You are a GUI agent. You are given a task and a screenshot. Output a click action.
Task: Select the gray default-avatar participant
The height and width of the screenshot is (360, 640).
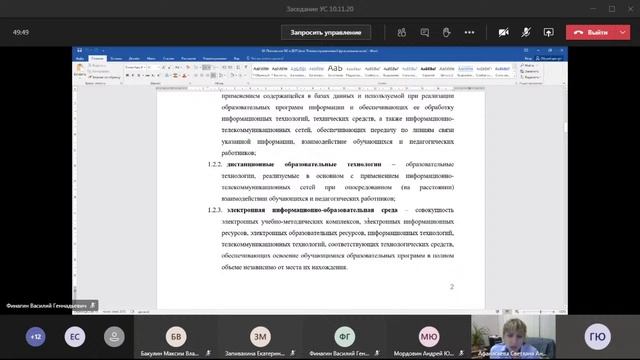click(114, 337)
